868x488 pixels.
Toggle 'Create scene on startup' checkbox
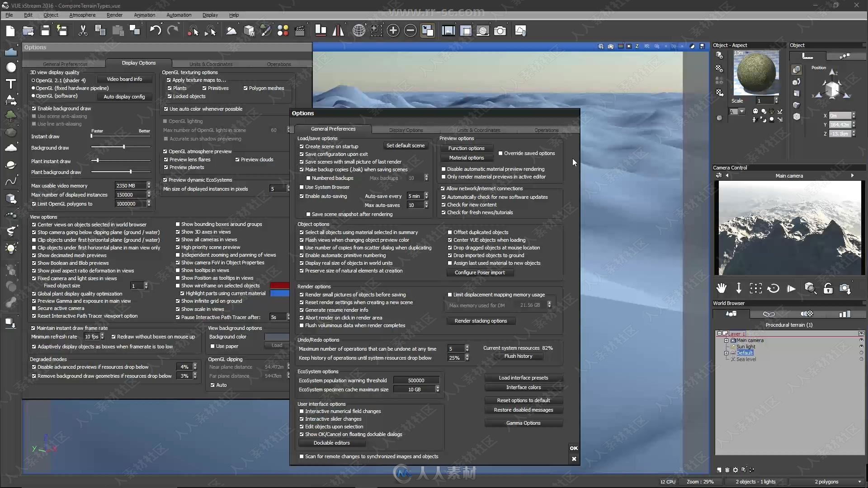302,146
